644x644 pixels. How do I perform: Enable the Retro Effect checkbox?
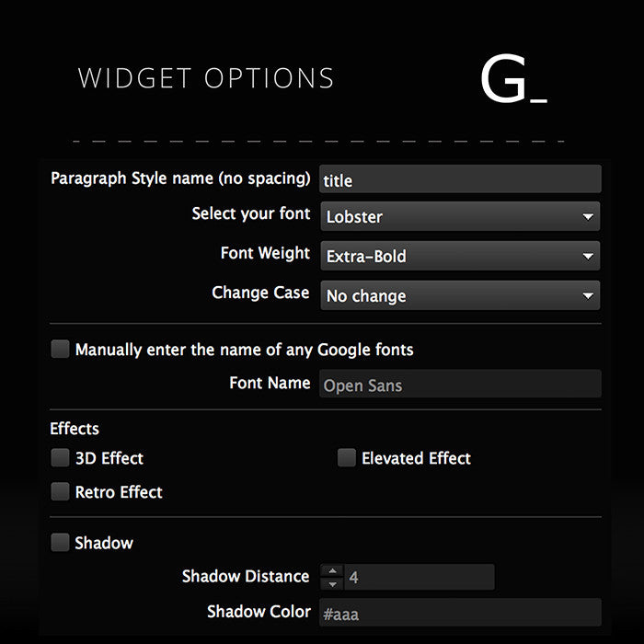60,491
